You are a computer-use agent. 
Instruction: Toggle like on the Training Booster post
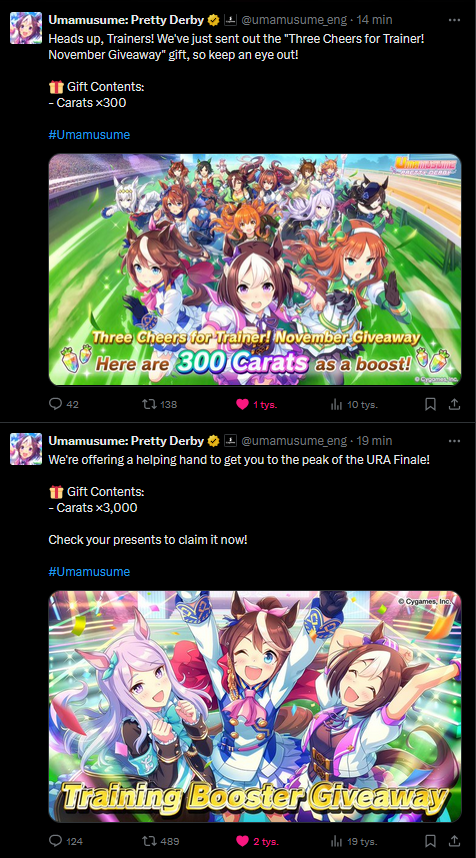pos(257,841)
